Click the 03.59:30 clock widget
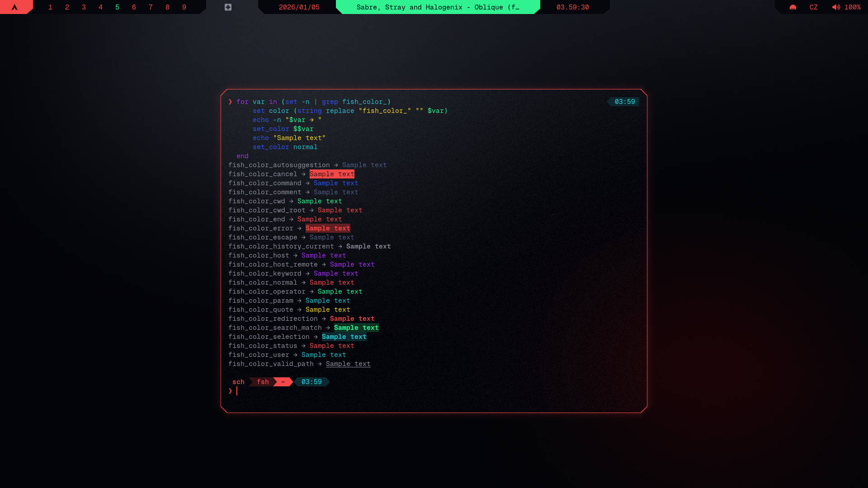868x488 pixels. click(572, 7)
